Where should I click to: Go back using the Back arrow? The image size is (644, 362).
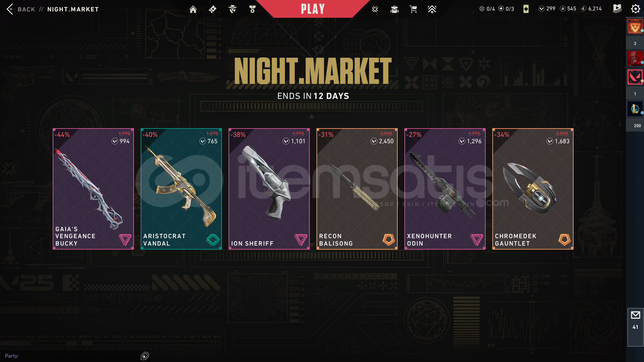(x=10, y=9)
